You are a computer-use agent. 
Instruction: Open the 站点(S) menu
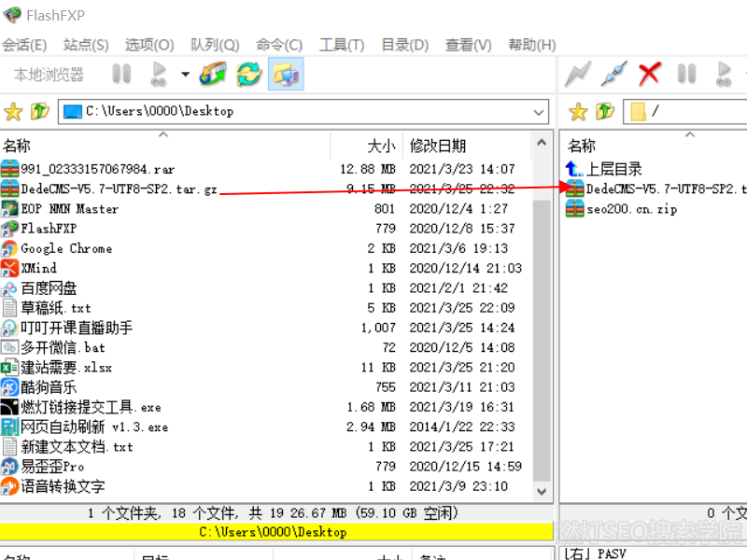pos(86,45)
